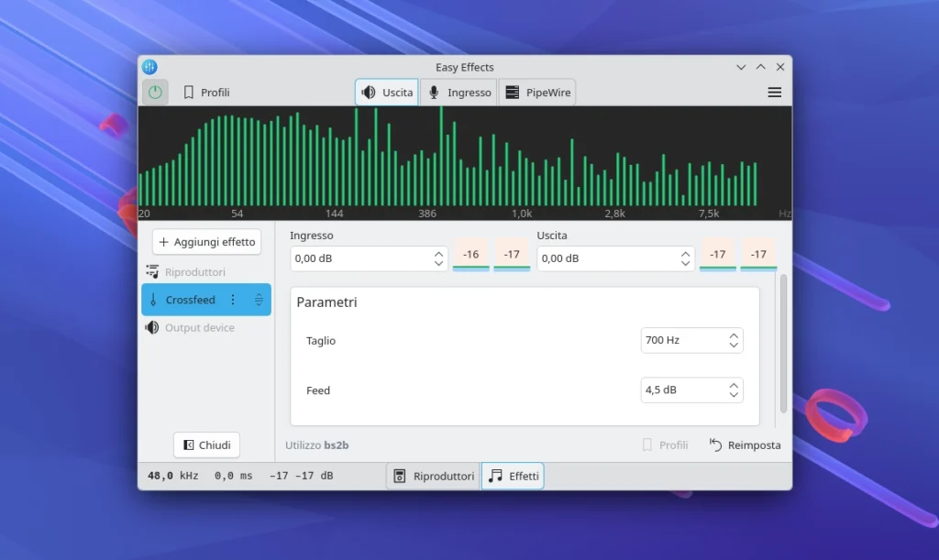Reset settings with the Reimposta button
The height and width of the screenshot is (560, 939).
tap(745, 445)
